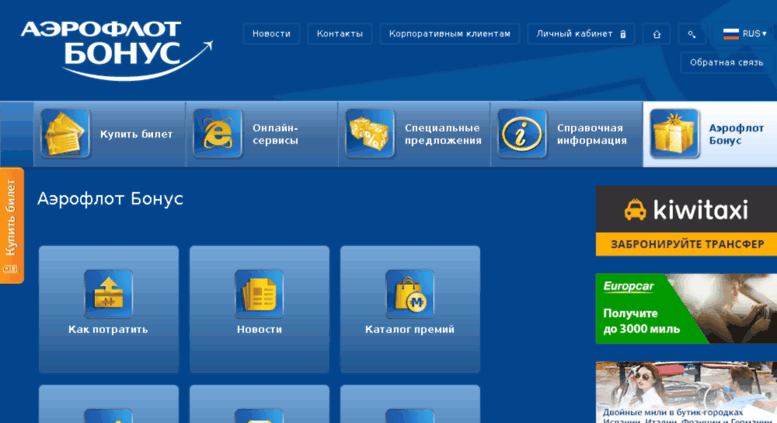Click the Каталог премий shopping bag icon

pos(410,294)
